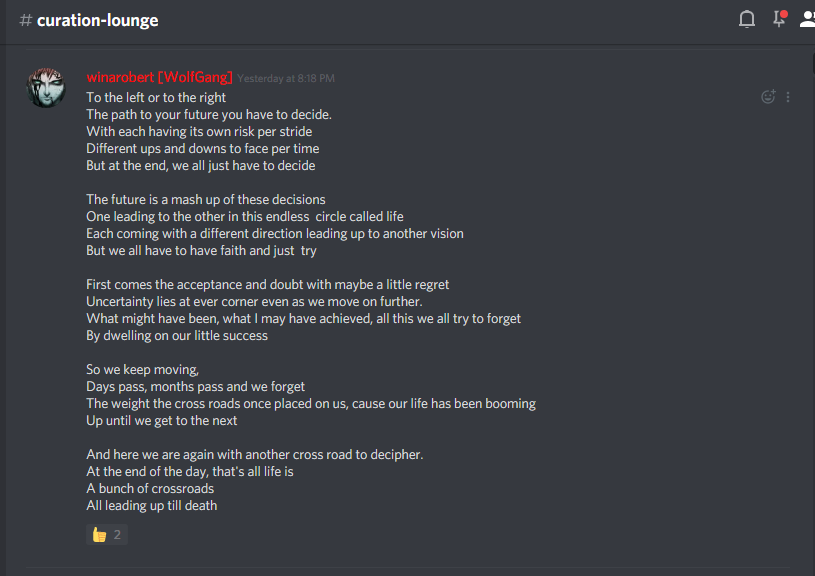Toggle the thumbs-up reaction on the poem
Image resolution: width=815 pixels, height=576 pixels.
107,534
